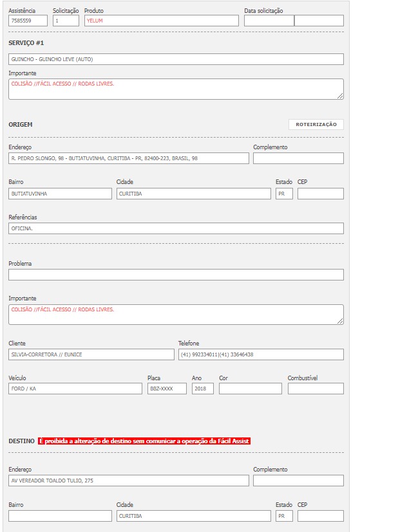
Task: Click the Ano field showing 2018
Action: [x=202, y=389]
